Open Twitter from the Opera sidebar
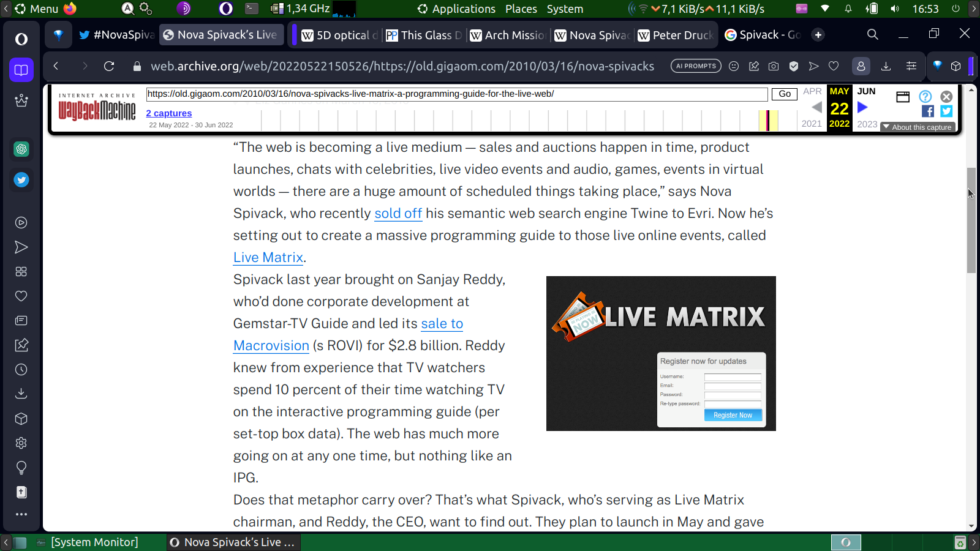Screen dimensions: 980x551 click(x=21, y=180)
